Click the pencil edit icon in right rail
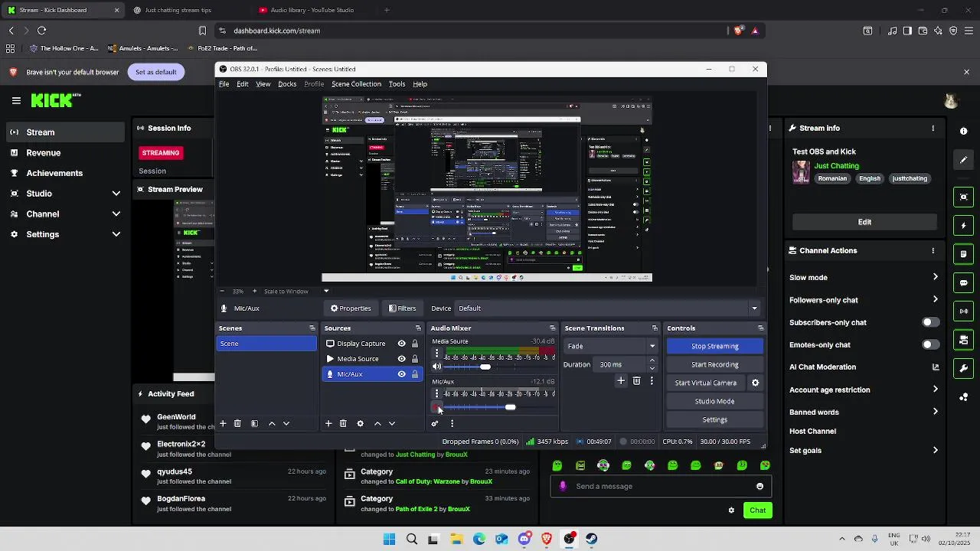 click(964, 160)
